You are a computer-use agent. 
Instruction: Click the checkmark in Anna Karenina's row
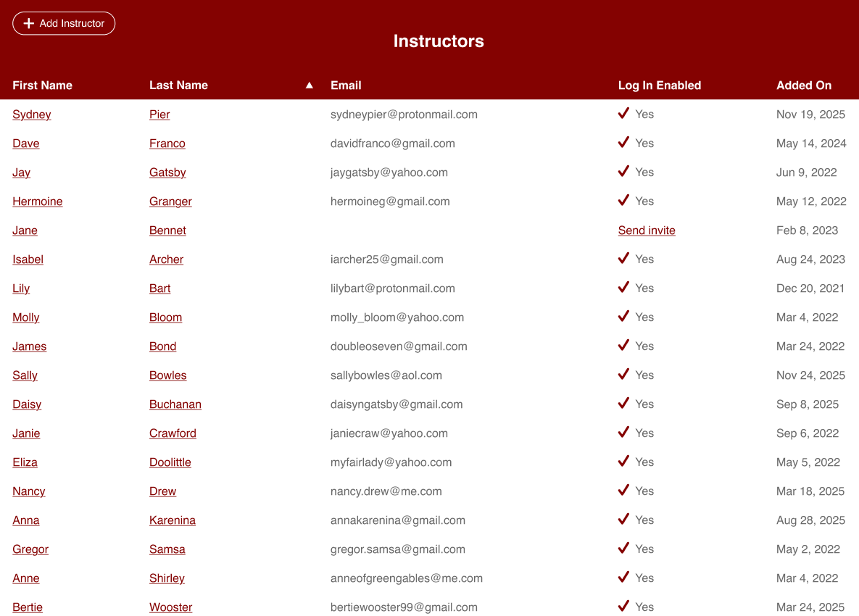click(623, 520)
